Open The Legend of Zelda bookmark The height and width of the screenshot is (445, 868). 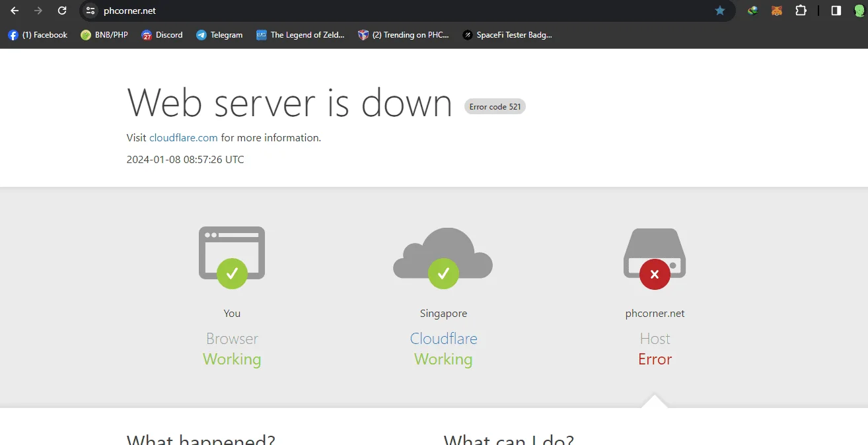(301, 35)
